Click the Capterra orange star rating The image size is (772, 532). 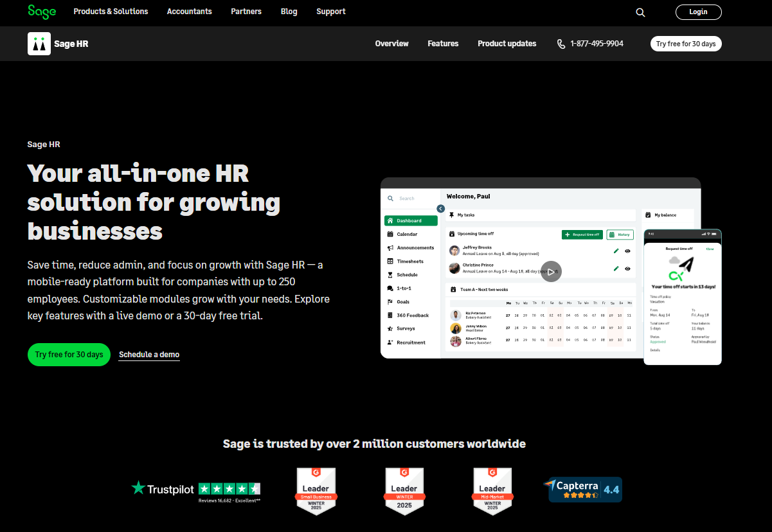pyautogui.click(x=580, y=495)
